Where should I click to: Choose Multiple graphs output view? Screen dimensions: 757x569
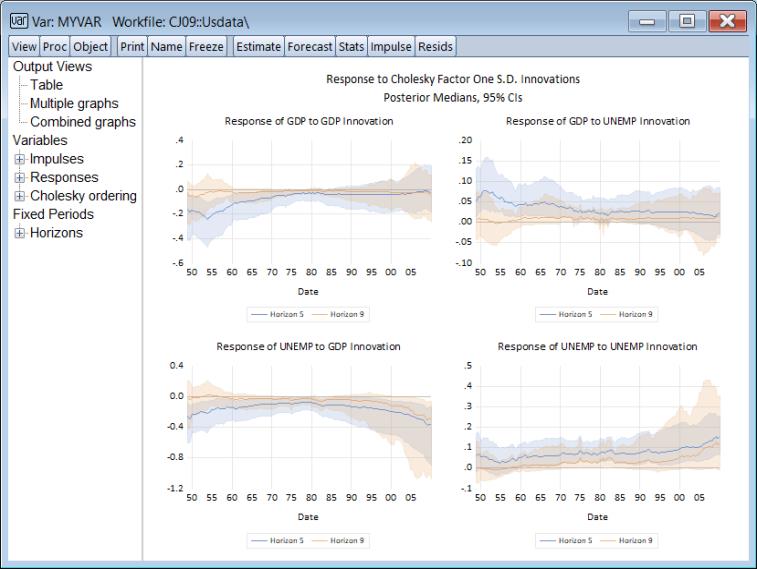tap(74, 103)
